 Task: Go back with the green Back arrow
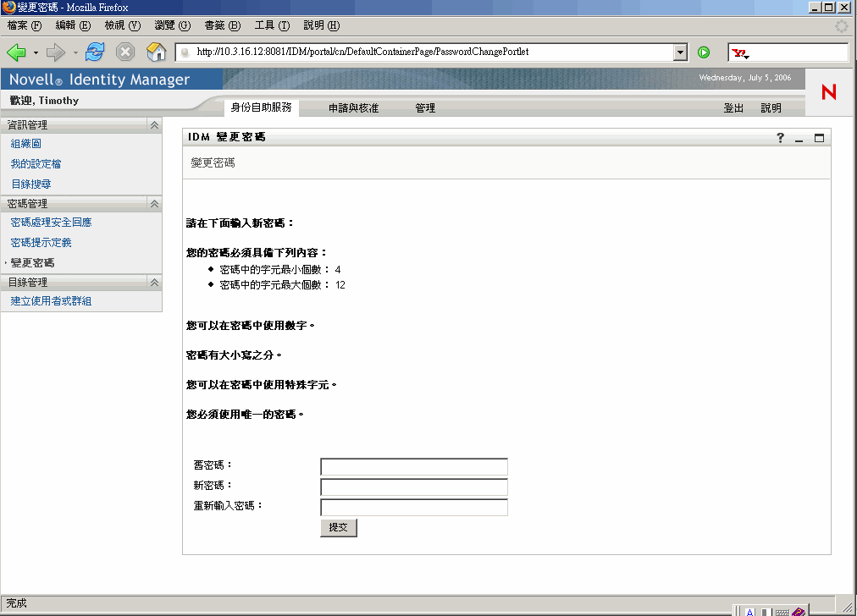point(16,52)
